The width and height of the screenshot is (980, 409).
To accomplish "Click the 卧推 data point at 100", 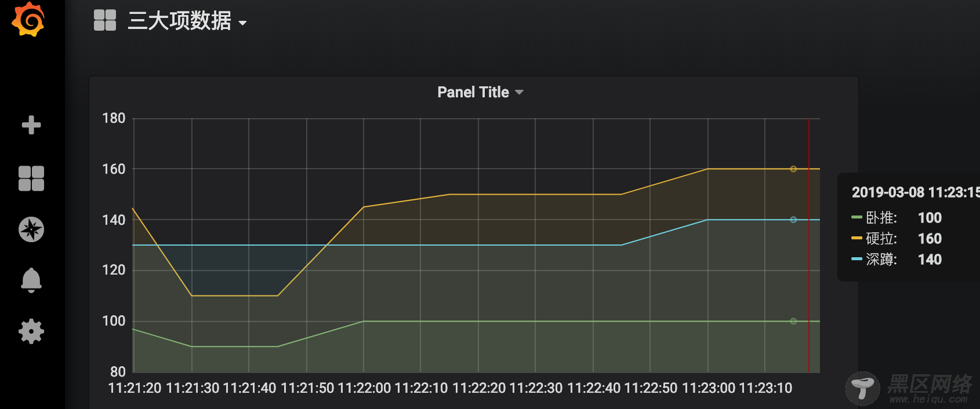I will click(x=793, y=321).
